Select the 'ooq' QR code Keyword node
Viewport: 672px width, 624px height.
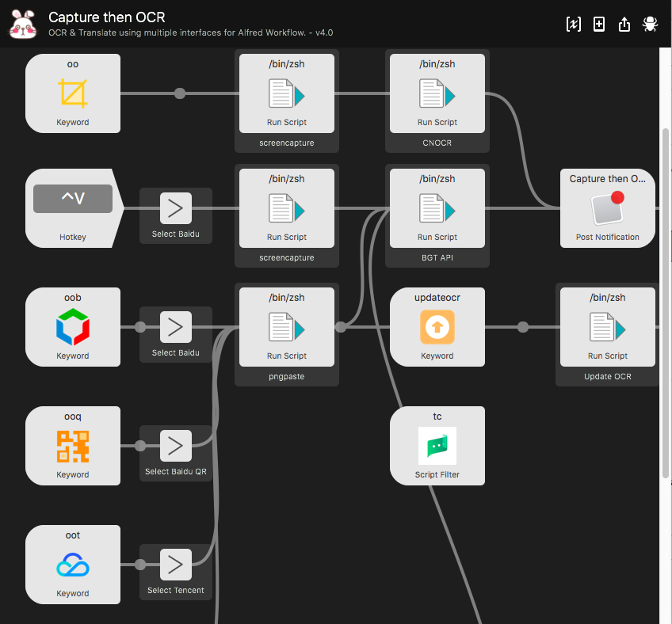tap(73, 445)
